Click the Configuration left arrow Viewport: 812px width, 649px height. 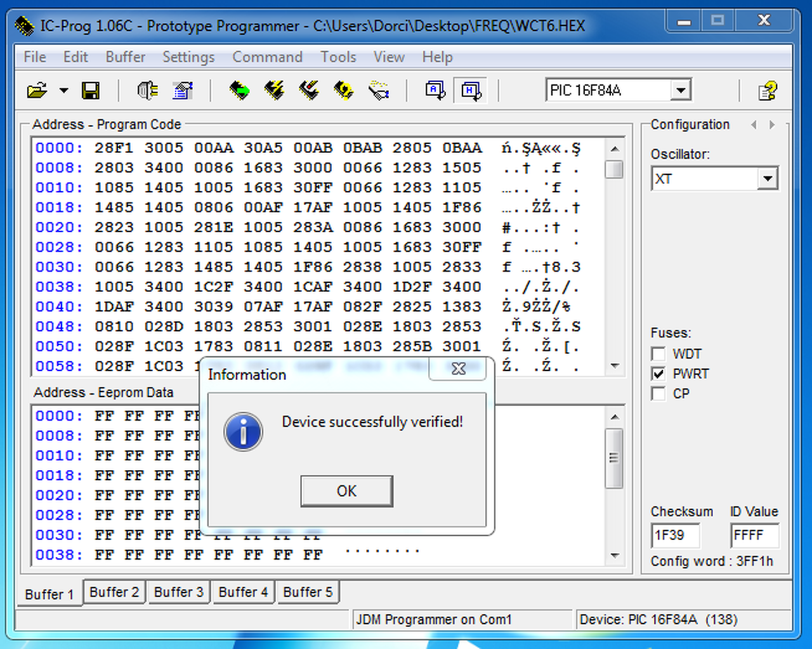point(754,125)
